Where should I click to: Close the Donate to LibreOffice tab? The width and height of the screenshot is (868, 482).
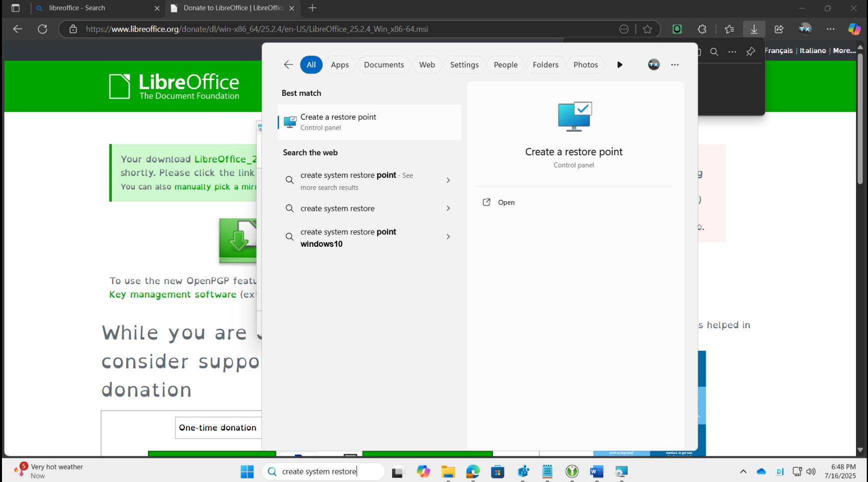point(292,8)
